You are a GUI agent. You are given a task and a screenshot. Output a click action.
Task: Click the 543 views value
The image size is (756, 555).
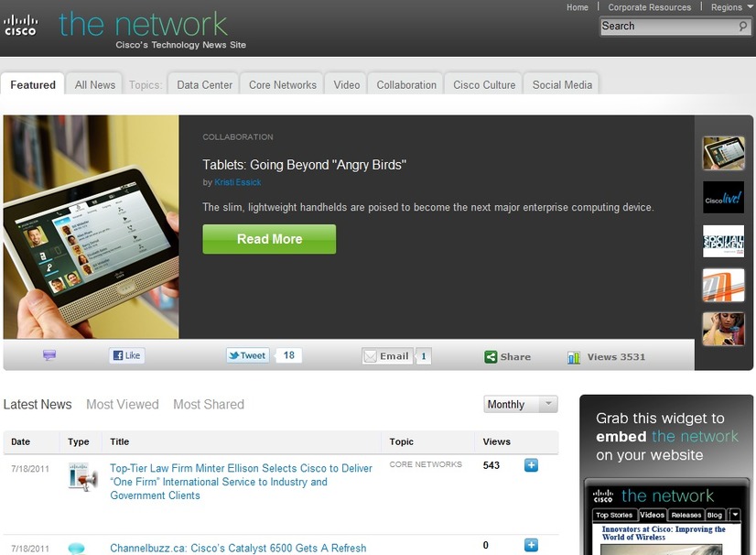pyautogui.click(x=491, y=465)
